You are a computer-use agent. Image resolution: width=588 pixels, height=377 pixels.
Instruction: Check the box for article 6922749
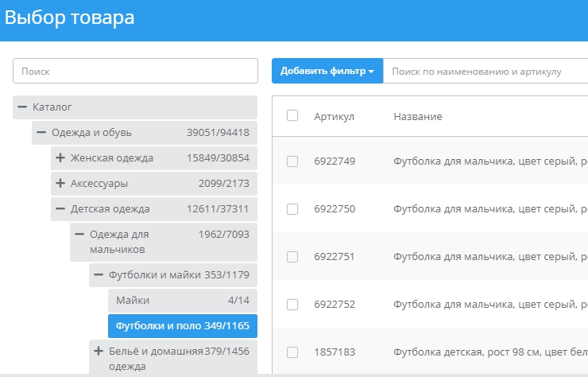(292, 161)
